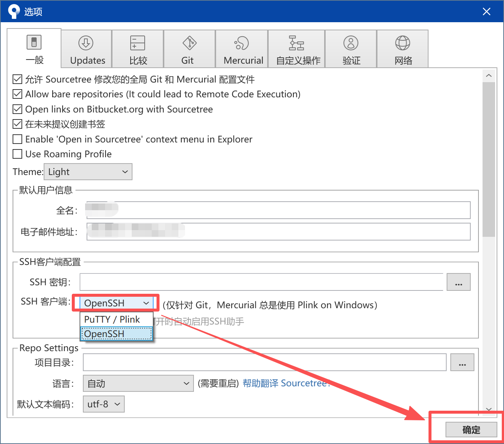This screenshot has width=504, height=444.
Task: Expand the 默认文本编码 utf-8 dropdown
Action: [x=104, y=404]
